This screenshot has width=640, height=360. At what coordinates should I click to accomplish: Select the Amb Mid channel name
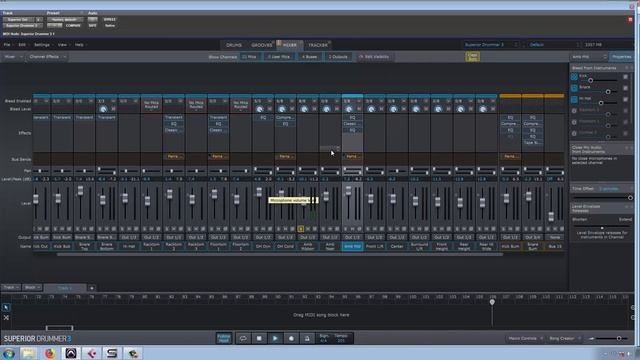click(x=352, y=246)
